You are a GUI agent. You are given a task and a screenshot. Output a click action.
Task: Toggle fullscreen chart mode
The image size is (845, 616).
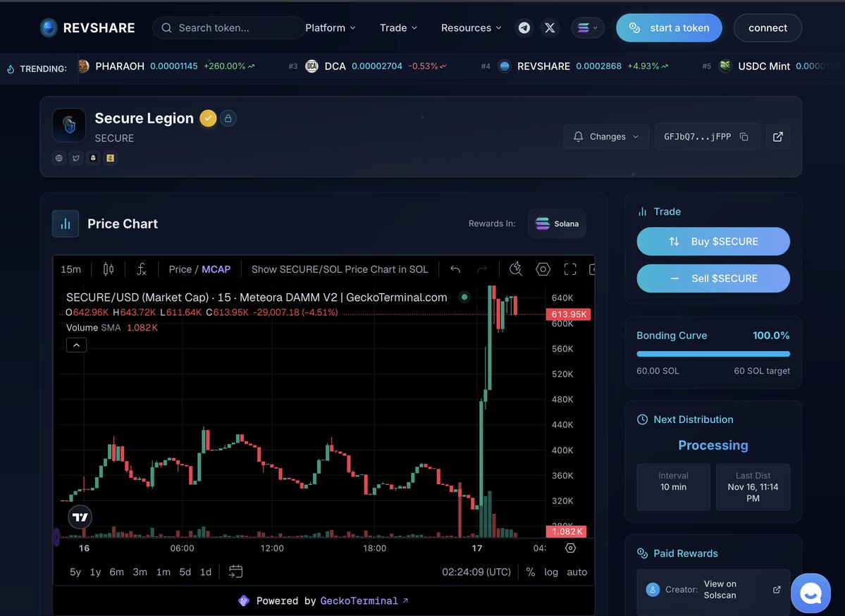pyautogui.click(x=570, y=269)
